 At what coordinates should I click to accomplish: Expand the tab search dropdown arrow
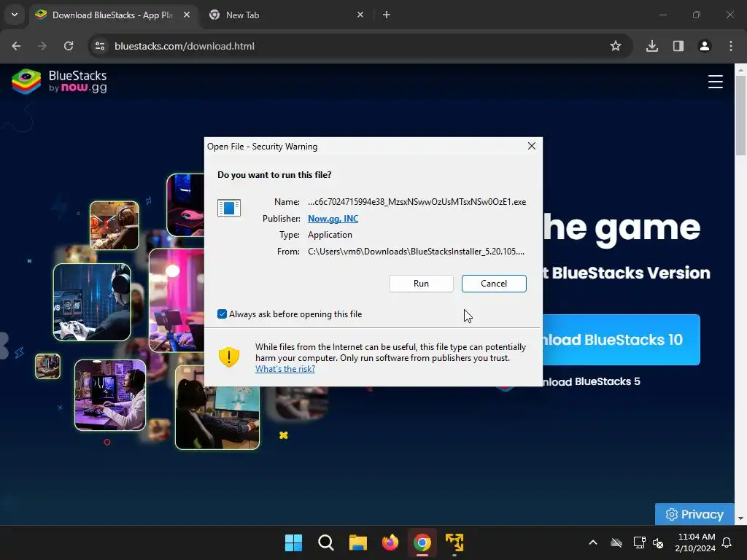tap(15, 15)
